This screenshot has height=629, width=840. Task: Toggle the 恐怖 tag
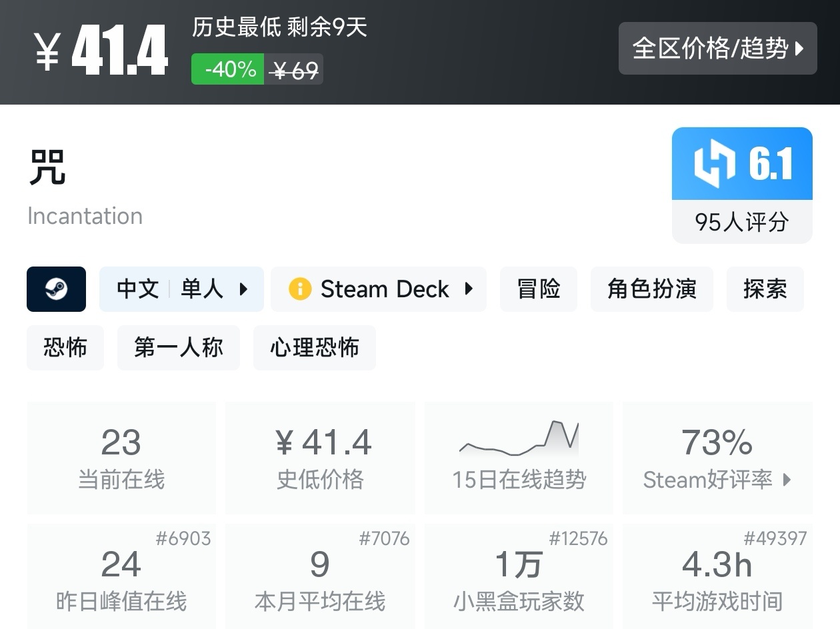pyautogui.click(x=65, y=347)
